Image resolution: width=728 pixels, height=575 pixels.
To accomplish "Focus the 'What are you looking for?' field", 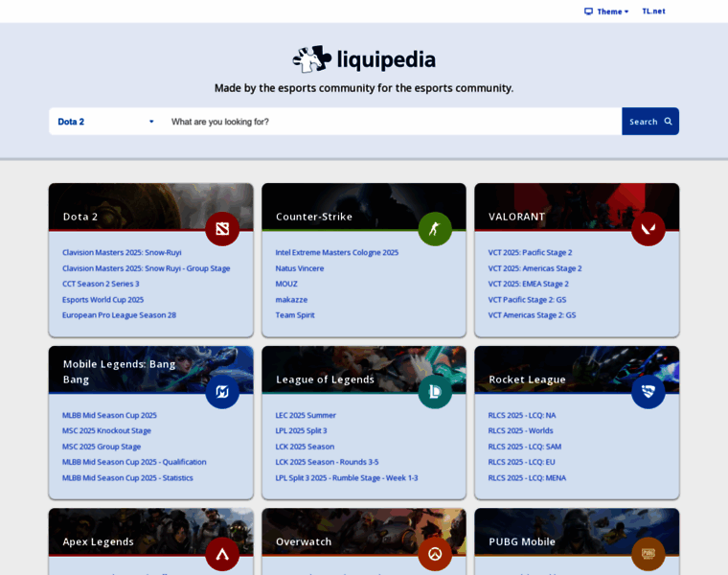I will [x=392, y=122].
